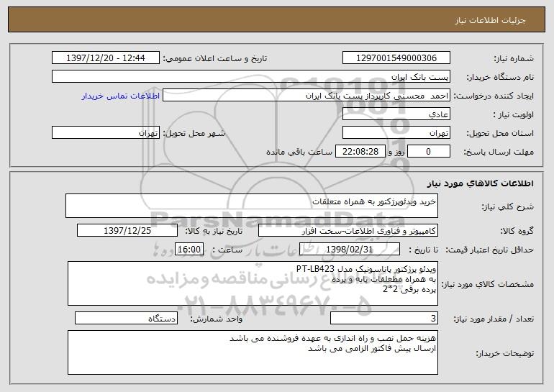The height and width of the screenshot is (392, 554).
Task: Click the need number field 1297001549000306
Action: [396, 58]
